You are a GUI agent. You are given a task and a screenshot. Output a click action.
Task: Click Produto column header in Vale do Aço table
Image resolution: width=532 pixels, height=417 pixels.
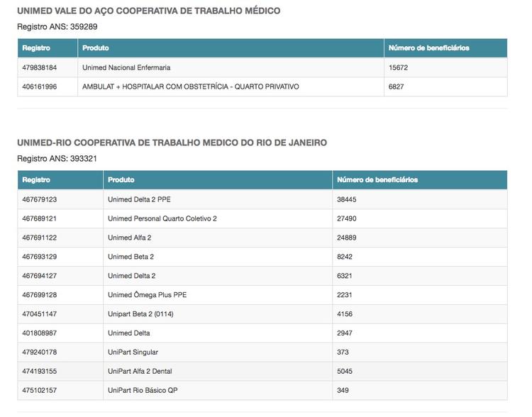[x=96, y=48]
